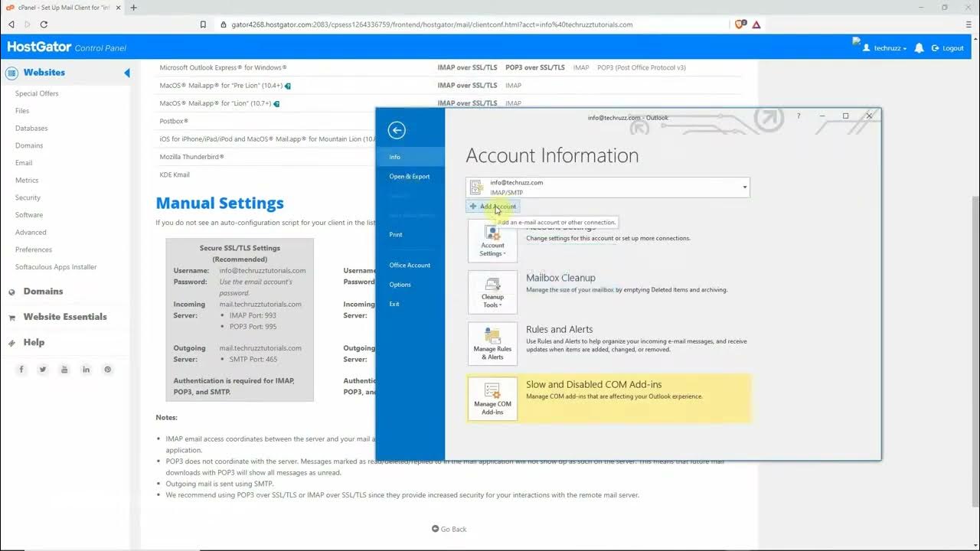Click the HostGator notifications bell icon
The height and width of the screenshot is (551, 980).
pos(919,48)
